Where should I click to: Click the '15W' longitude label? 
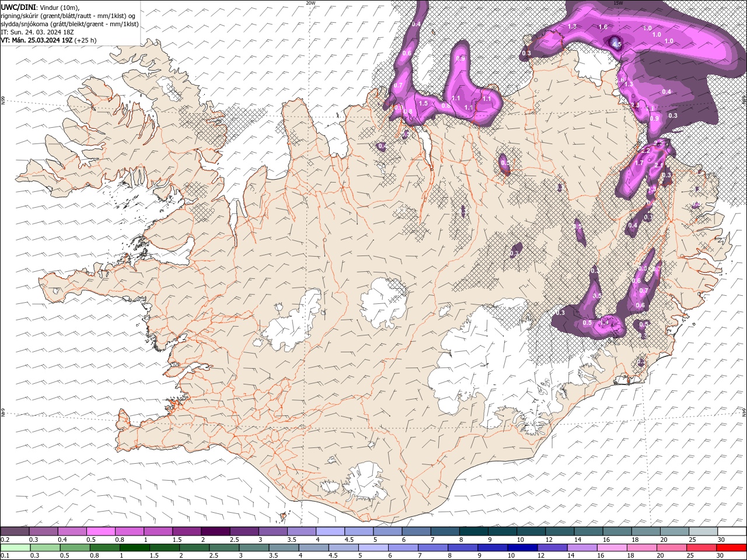[618, 3]
